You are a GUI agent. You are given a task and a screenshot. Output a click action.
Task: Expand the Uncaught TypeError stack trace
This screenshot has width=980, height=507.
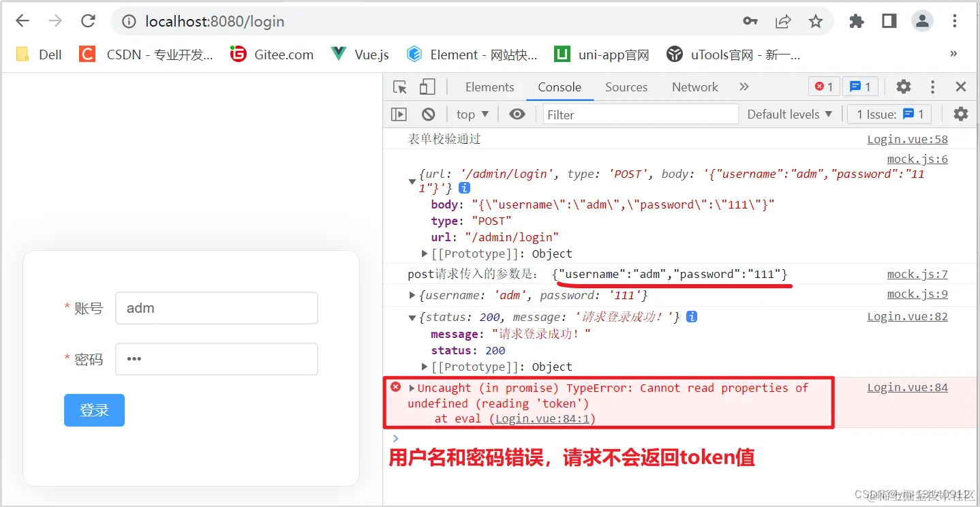pyautogui.click(x=412, y=388)
